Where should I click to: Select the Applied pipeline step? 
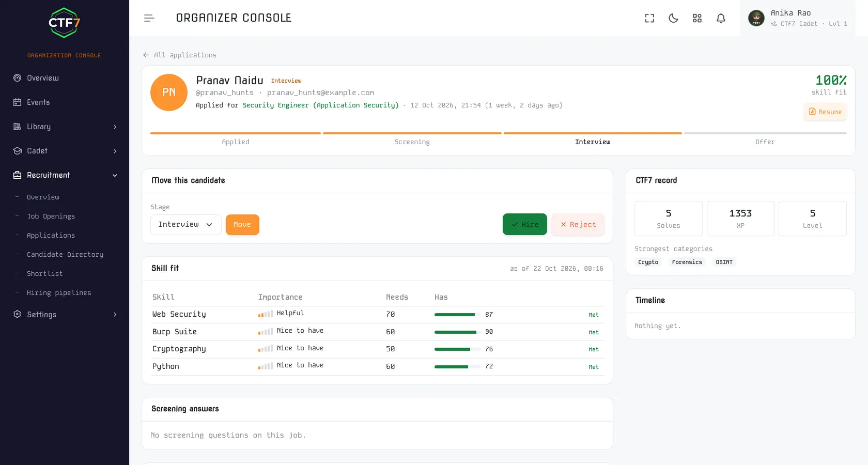pyautogui.click(x=236, y=138)
